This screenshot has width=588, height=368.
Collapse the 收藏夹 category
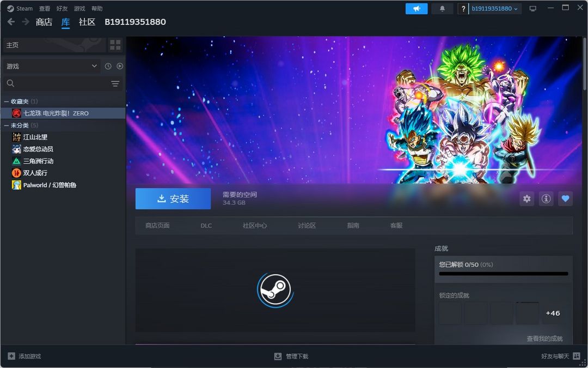pos(7,101)
